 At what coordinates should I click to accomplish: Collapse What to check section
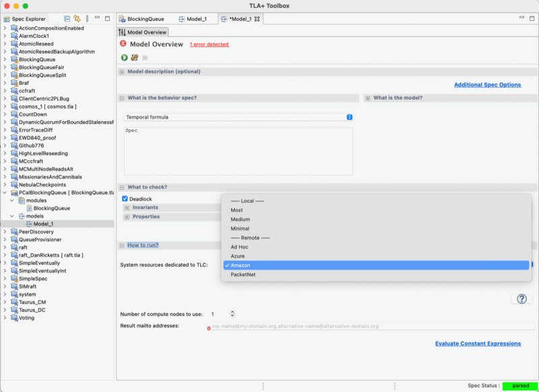click(122, 188)
